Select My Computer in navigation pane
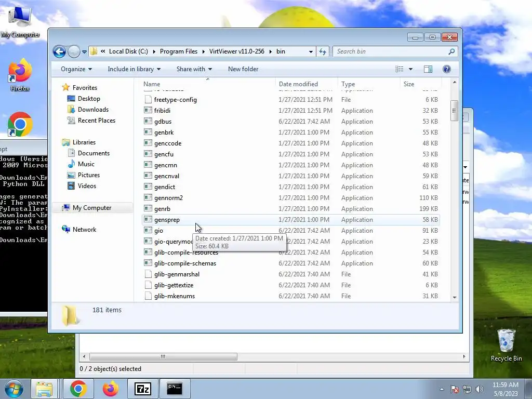 pos(91,208)
